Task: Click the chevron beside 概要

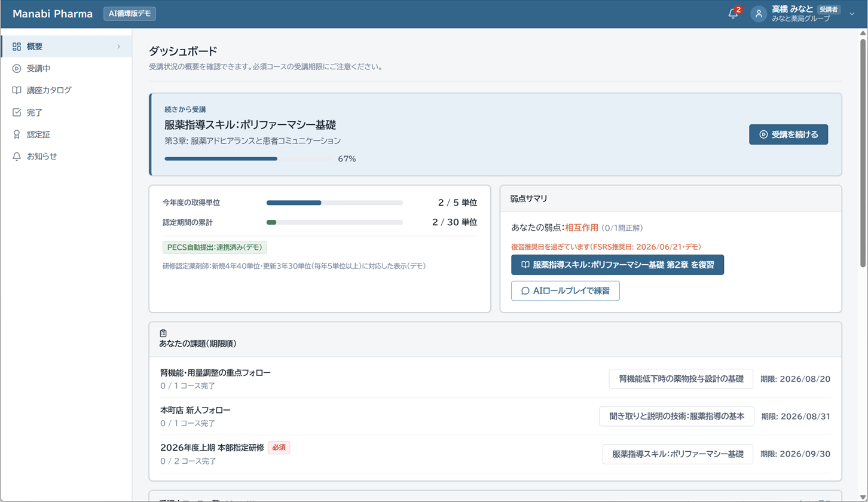Action: pos(118,47)
